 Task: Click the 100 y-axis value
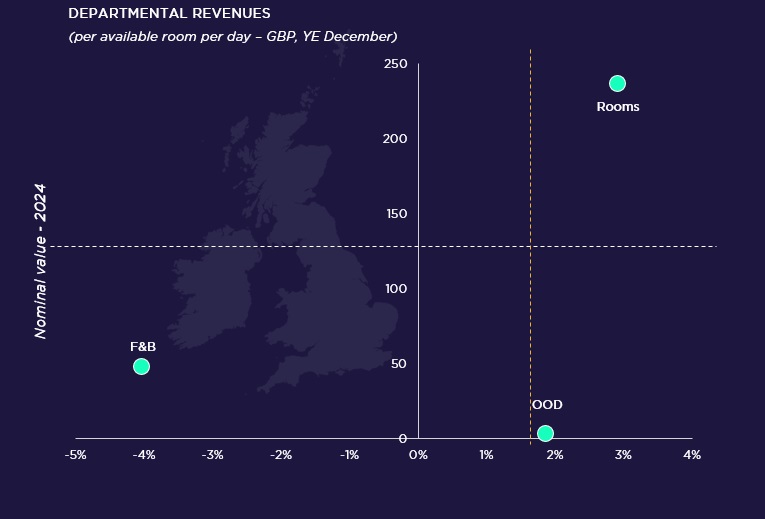(395, 289)
